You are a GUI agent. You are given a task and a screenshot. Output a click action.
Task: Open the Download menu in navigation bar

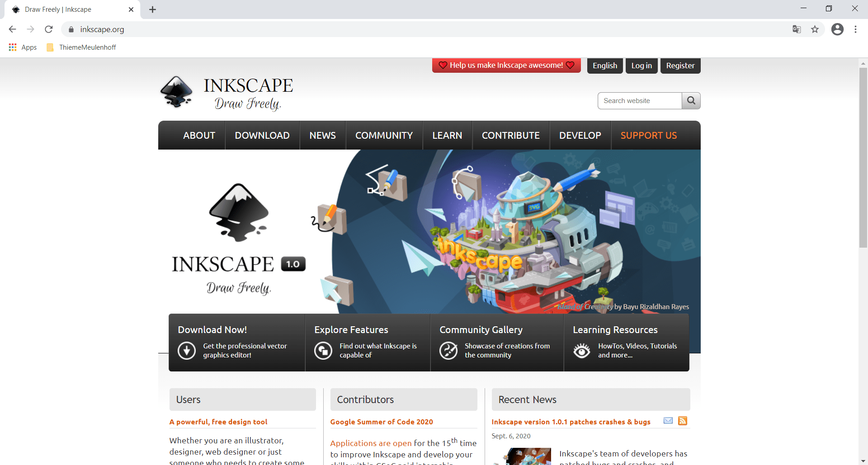tap(262, 136)
